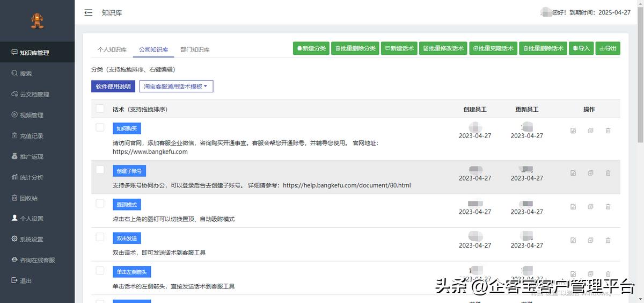This screenshot has width=644, height=303.
Task: Go to 云文档管理 sidebar item
Action: pyautogui.click(x=37, y=94)
